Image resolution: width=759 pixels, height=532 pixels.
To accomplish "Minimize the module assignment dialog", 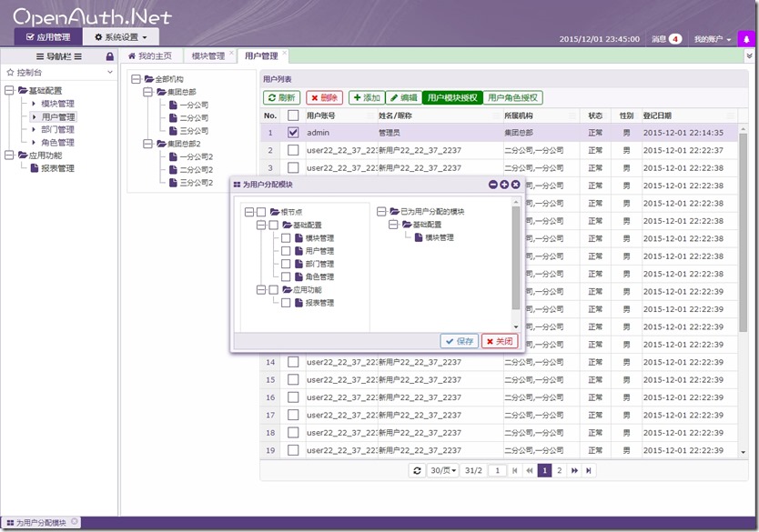I will [x=493, y=185].
